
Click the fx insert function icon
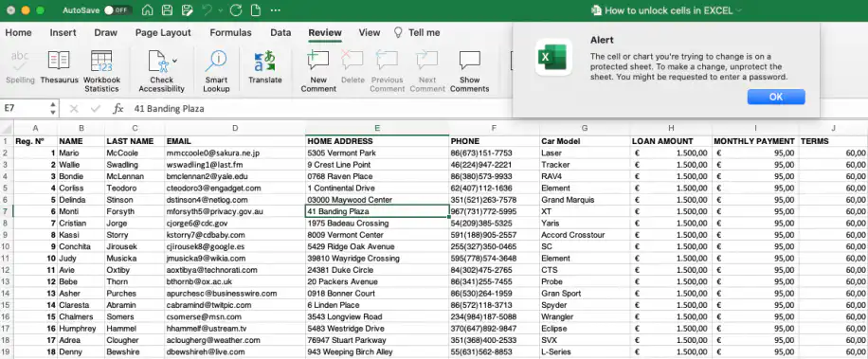point(118,109)
